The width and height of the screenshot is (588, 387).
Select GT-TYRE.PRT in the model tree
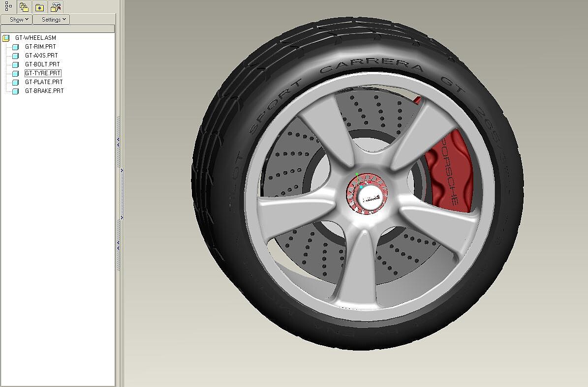43,73
